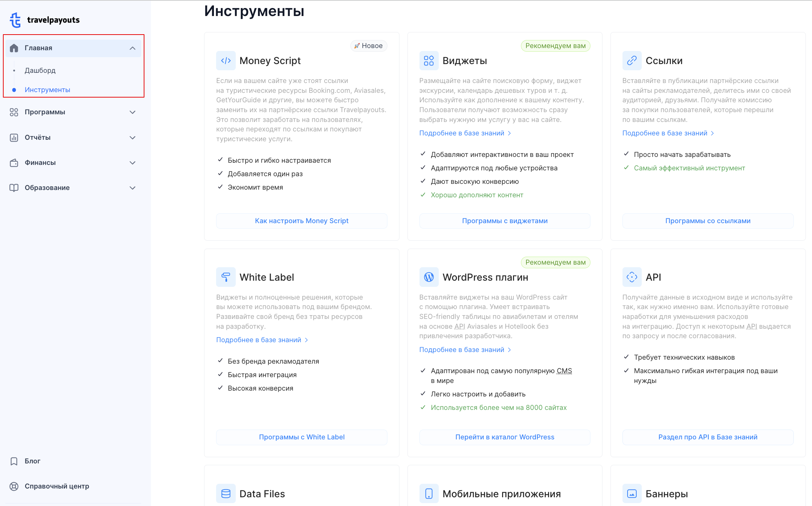Click the Виджеты card title
This screenshot has height=506, width=812.
coord(465,61)
